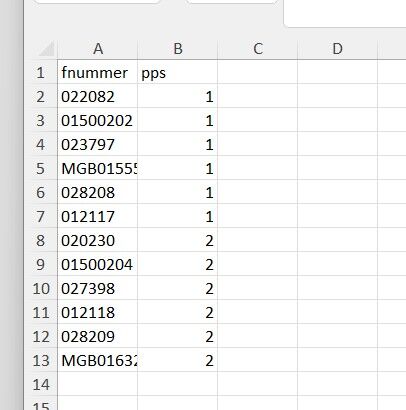Click the pps value in row 8

[178, 240]
